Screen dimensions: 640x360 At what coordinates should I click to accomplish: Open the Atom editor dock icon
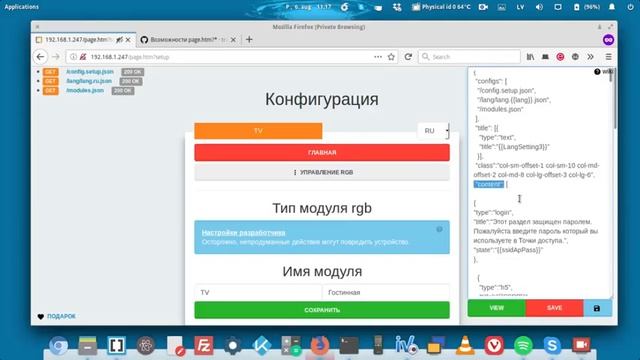[146, 346]
